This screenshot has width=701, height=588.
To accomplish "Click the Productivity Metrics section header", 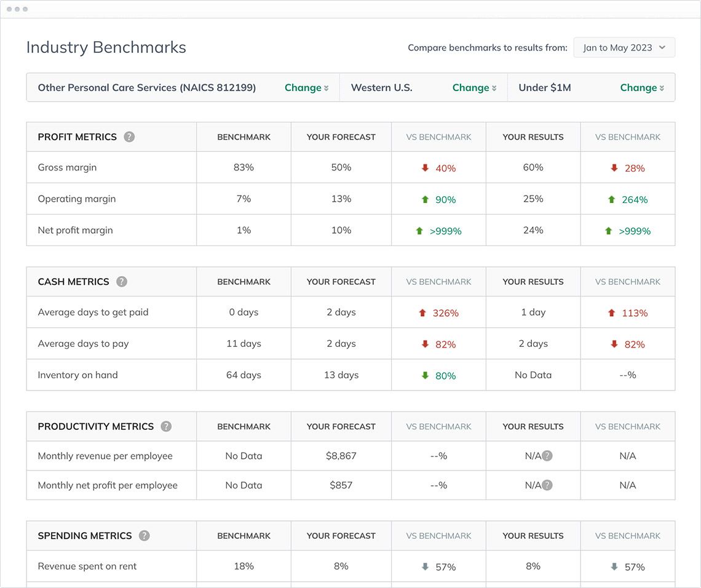I will point(96,427).
